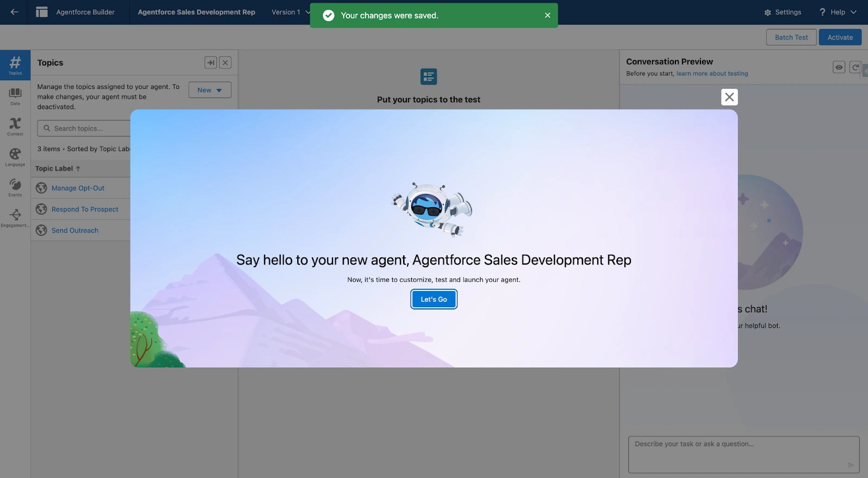Click the green success checkmark icon
Screen dimensions: 868x478
pyautogui.click(x=328, y=15)
